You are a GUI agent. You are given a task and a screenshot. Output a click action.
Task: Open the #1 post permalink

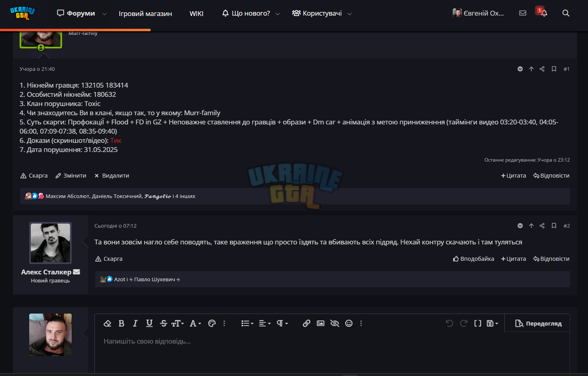point(566,69)
